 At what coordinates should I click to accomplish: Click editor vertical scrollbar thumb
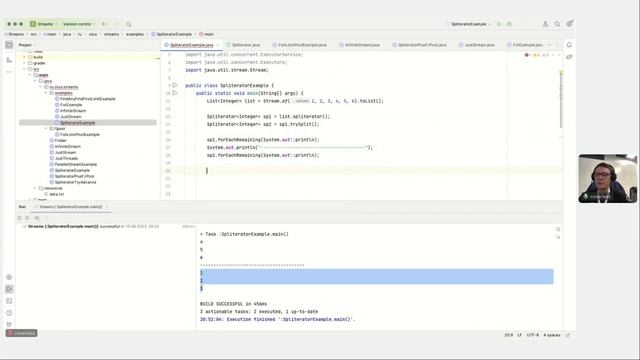coord(561,99)
